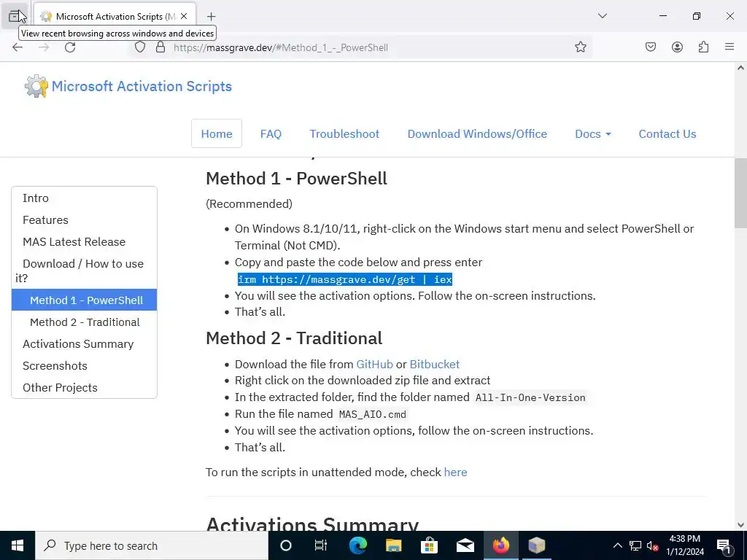747x560 pixels.
Task: Open Task View on taskbar
Action: click(321, 545)
